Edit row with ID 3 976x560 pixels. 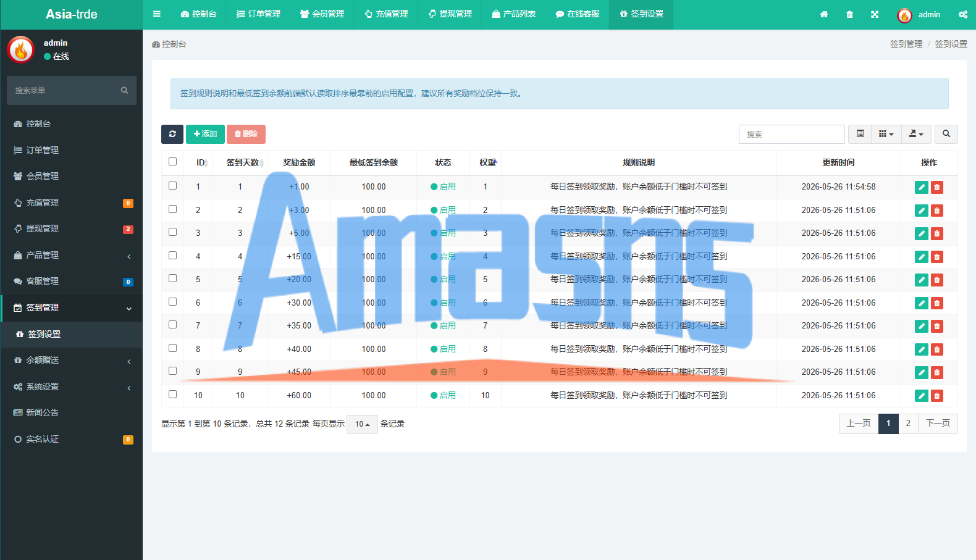click(922, 233)
